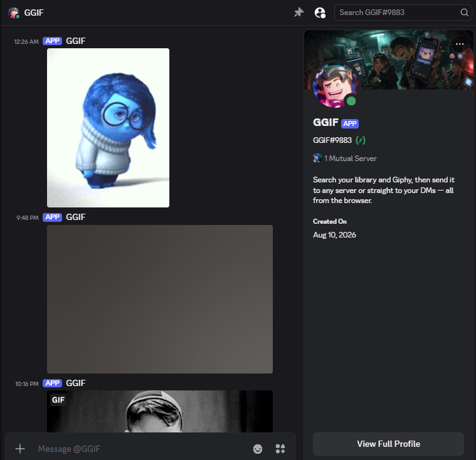
Task: Click the green slash commands badge
Action: click(361, 140)
